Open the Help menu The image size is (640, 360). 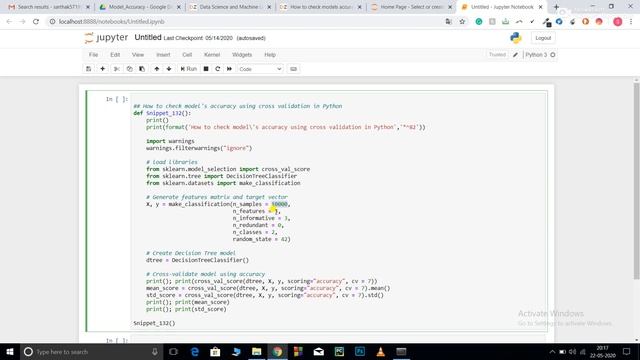click(270, 55)
